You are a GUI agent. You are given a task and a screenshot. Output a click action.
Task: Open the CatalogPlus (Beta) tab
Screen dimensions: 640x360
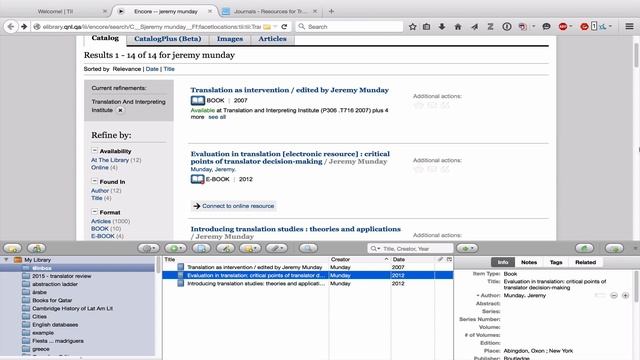tap(167, 39)
